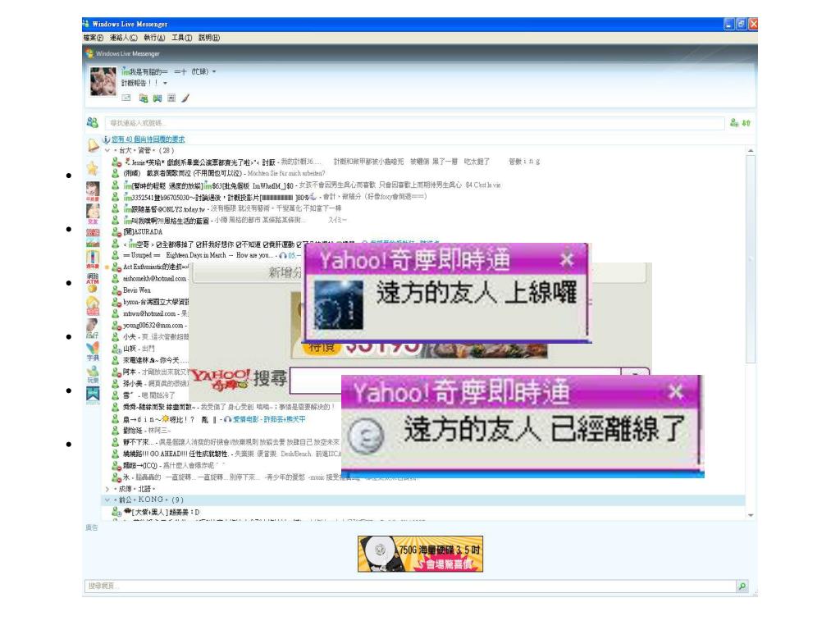The width and height of the screenshot is (840, 630).
Task: Open the bell alerts sidebar tab
Action: tap(93, 145)
